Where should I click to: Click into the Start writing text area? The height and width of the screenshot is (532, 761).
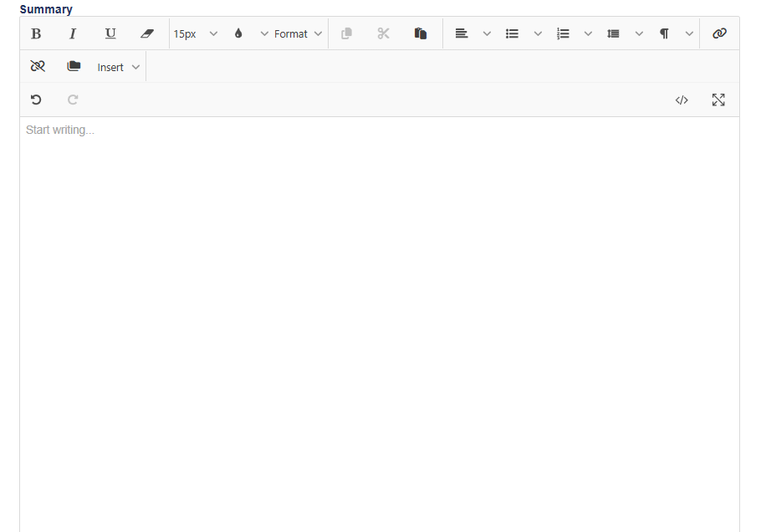[379, 318]
